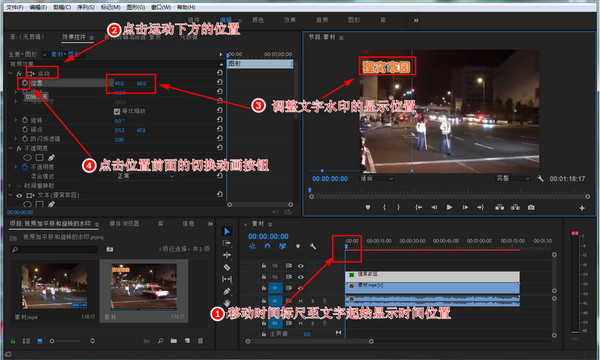Create ellipse mask under 不透明度 opacity
This screenshot has width=600, height=360.
(x=28, y=157)
